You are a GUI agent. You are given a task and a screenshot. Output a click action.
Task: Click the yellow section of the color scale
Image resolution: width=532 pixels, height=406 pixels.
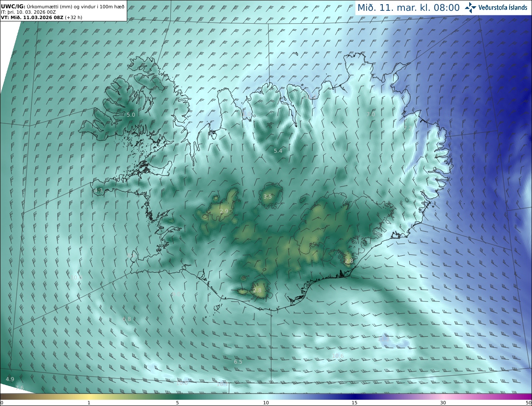pyautogui.click(x=89, y=396)
